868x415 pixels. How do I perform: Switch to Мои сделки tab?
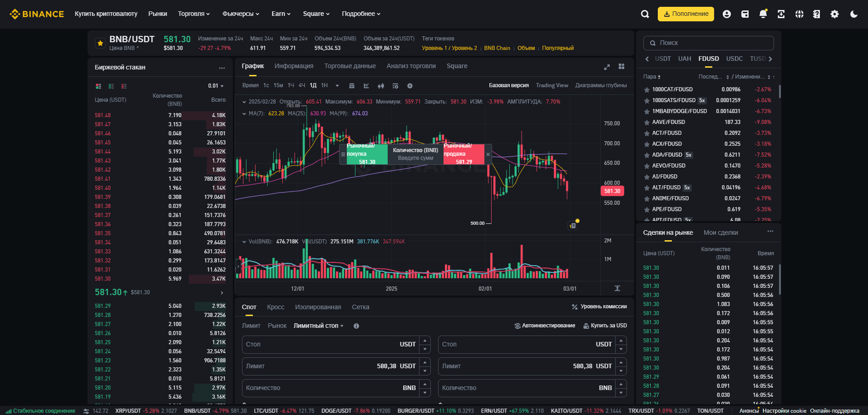coord(720,233)
